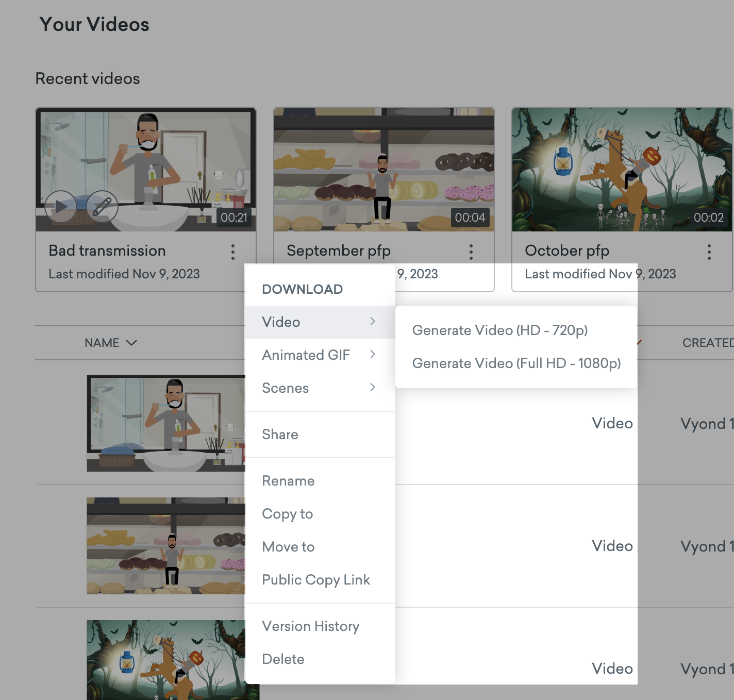Select Move to from the context menu

320,547
